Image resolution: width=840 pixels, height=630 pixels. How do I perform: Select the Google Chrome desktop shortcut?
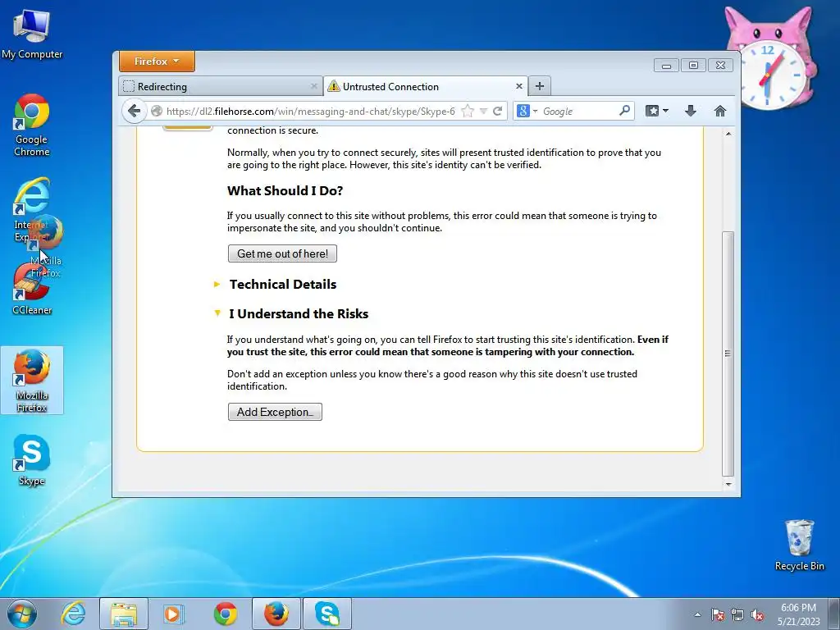(x=32, y=125)
